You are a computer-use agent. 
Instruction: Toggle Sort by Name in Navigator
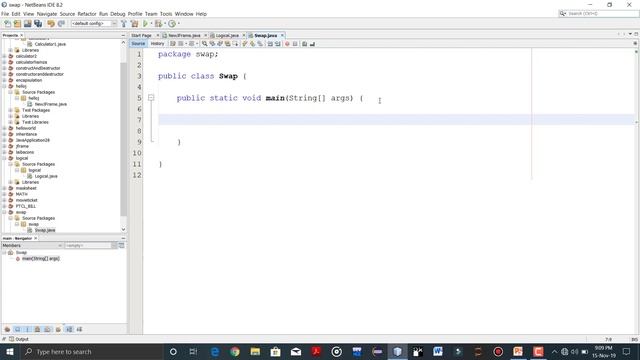pos(69,329)
